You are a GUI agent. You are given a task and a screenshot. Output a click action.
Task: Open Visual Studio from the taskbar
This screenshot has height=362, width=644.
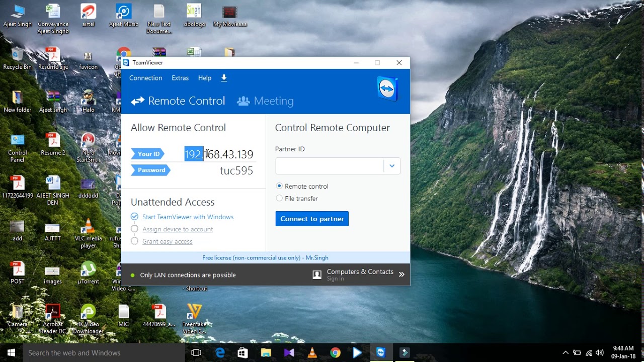click(x=289, y=352)
